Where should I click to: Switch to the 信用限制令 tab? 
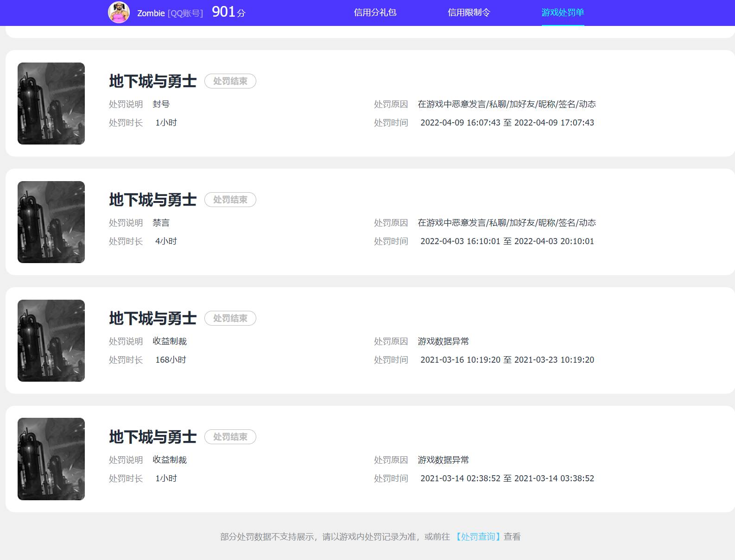click(x=469, y=13)
